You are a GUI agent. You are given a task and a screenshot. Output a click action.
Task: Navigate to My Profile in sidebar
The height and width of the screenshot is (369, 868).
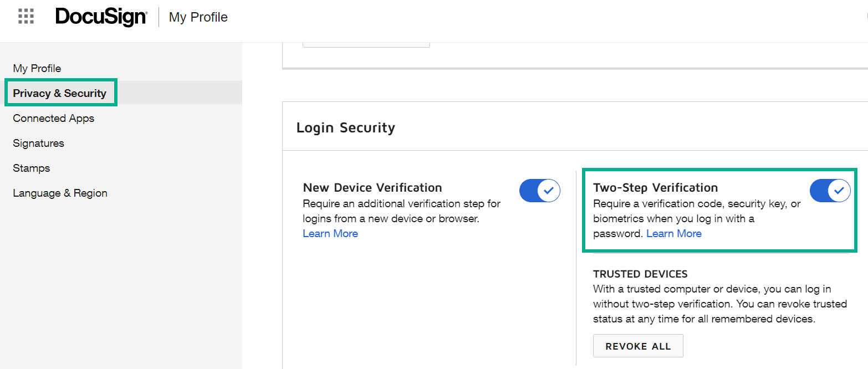point(37,68)
